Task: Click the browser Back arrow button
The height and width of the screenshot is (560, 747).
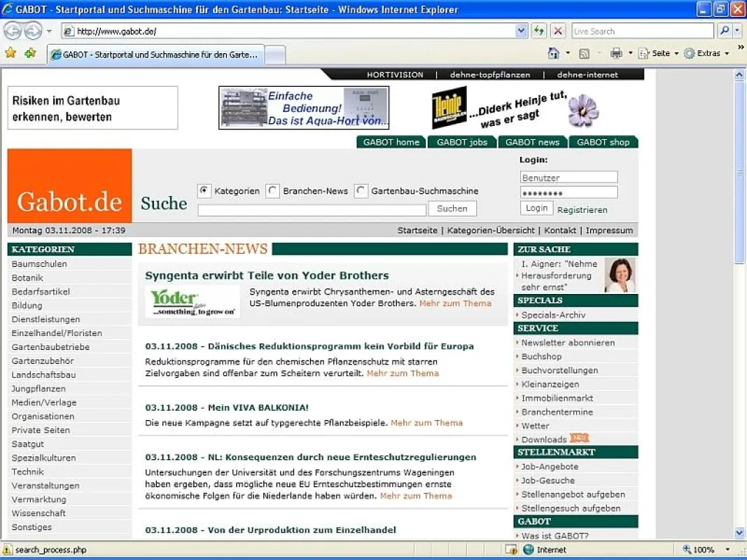Action: click(x=13, y=31)
